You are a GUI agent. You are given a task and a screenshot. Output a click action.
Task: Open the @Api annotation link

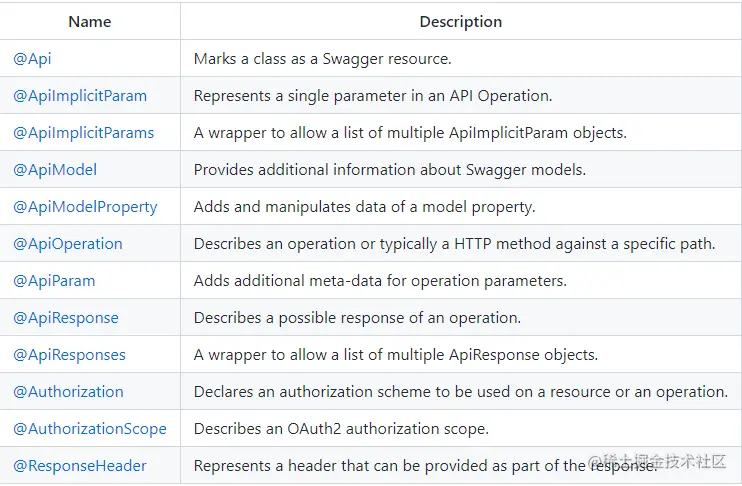pyautogui.click(x=32, y=59)
